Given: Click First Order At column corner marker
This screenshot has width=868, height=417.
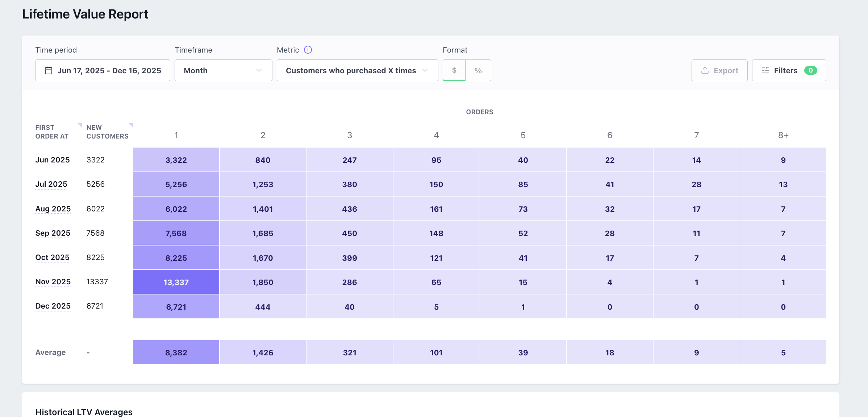Looking at the screenshot, I should click(80, 125).
